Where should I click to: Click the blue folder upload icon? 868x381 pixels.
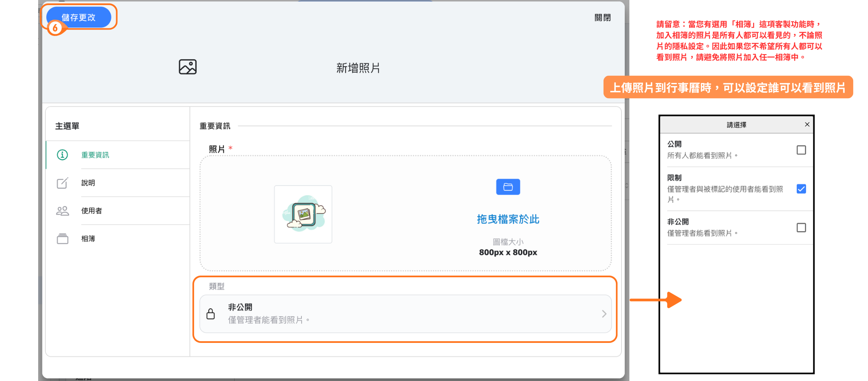pyautogui.click(x=508, y=187)
